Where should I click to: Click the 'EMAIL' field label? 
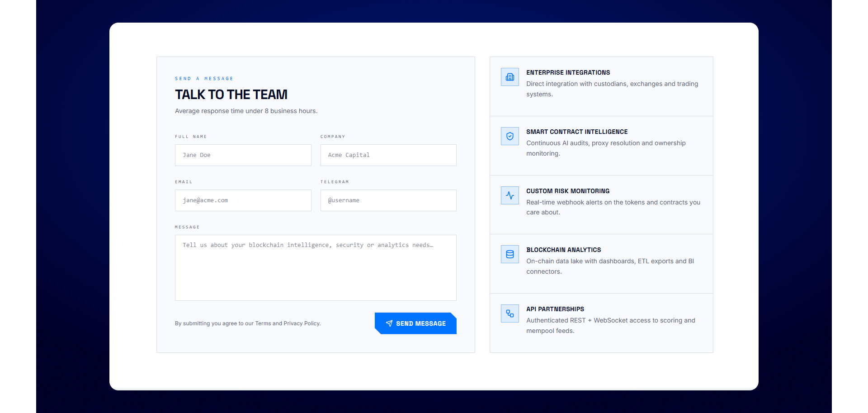[184, 182]
